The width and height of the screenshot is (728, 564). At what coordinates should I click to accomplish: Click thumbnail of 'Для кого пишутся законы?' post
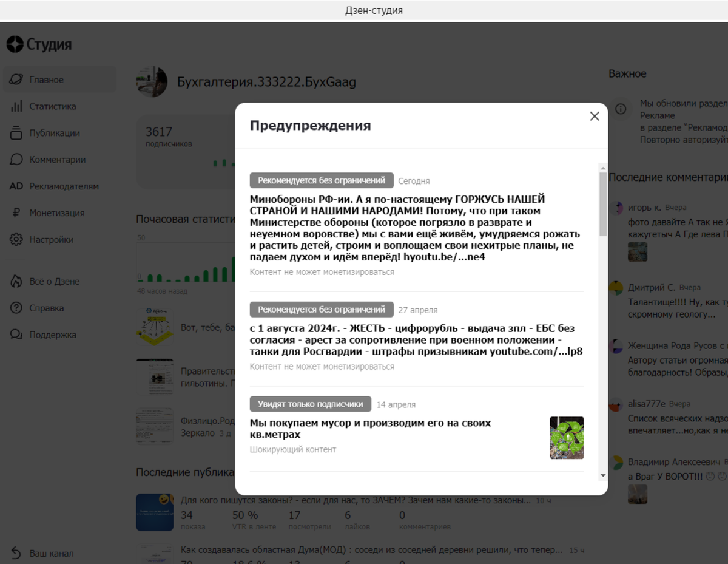[155, 512]
